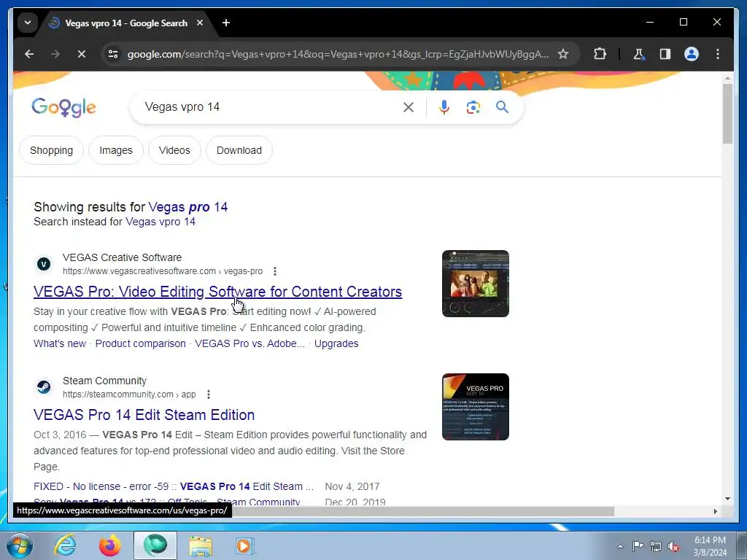Open the muted volume tray icon
This screenshot has height=560, width=747.
point(673,546)
